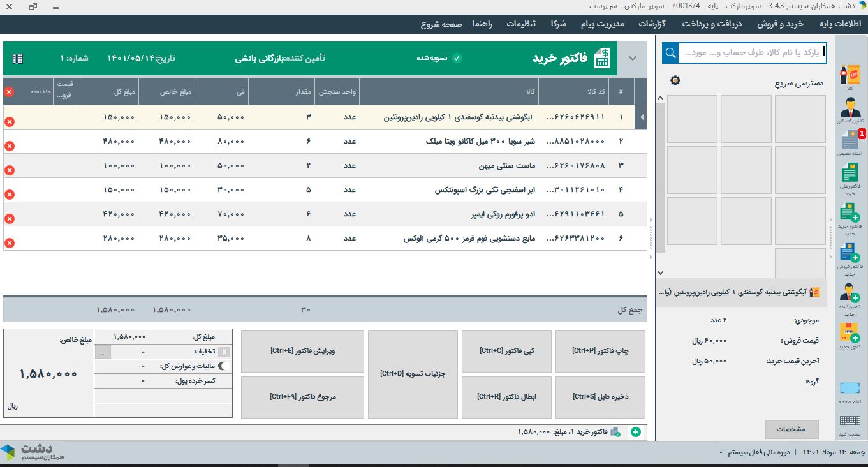This screenshot has height=467, width=868.
Task: Clear discount with the X beside تخفیف
Action: pyautogui.click(x=224, y=352)
